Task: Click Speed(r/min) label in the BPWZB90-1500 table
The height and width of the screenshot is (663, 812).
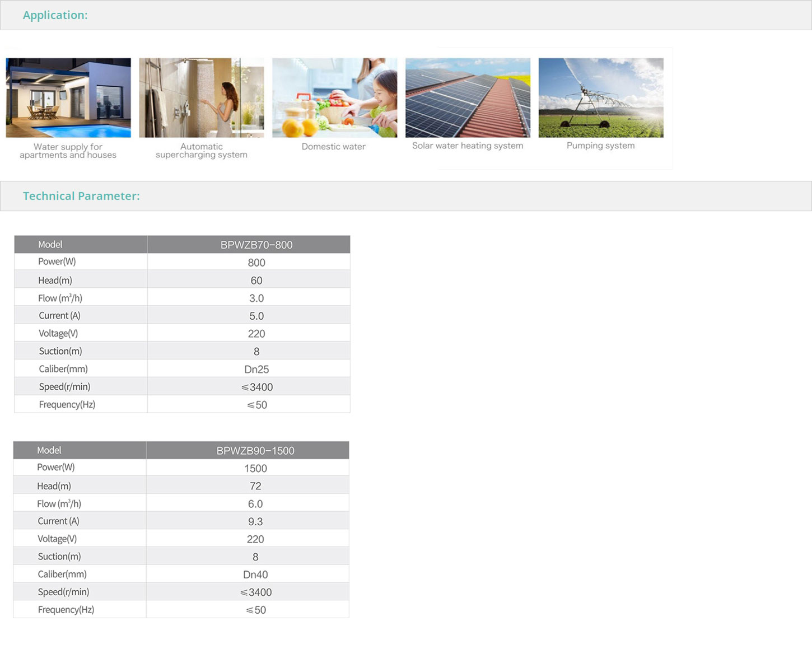Action: pyautogui.click(x=63, y=592)
